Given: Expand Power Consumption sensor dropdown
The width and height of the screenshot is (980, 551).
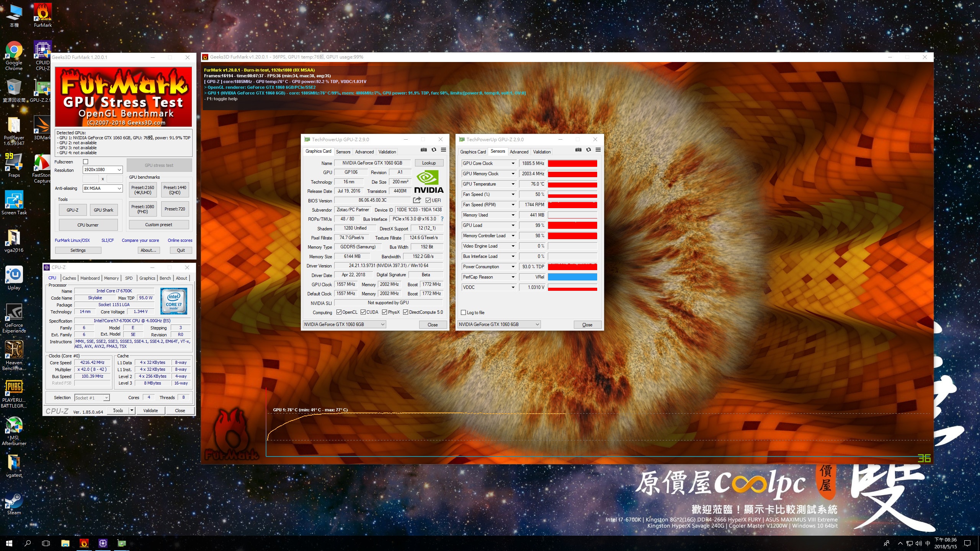Looking at the screenshot, I should [x=513, y=267].
